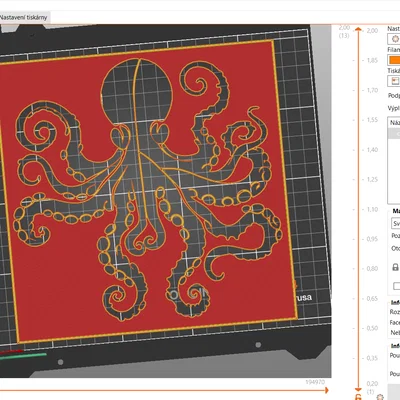Click the print settings gear icon

[x=395, y=39]
